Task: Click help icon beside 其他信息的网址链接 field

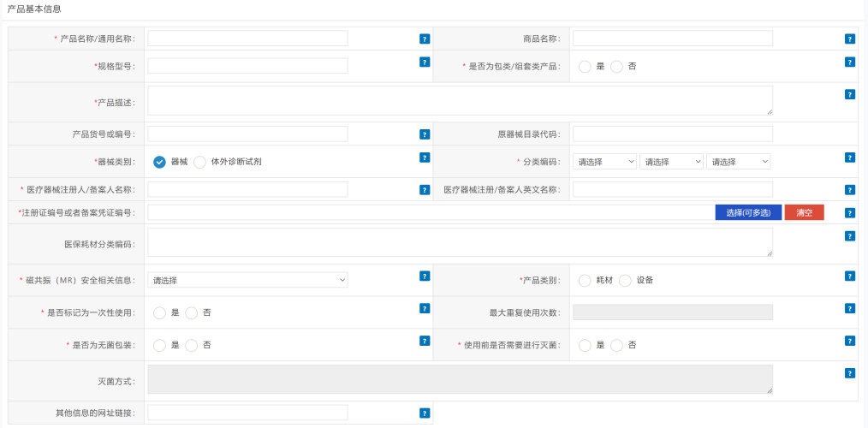Action: 425,413
